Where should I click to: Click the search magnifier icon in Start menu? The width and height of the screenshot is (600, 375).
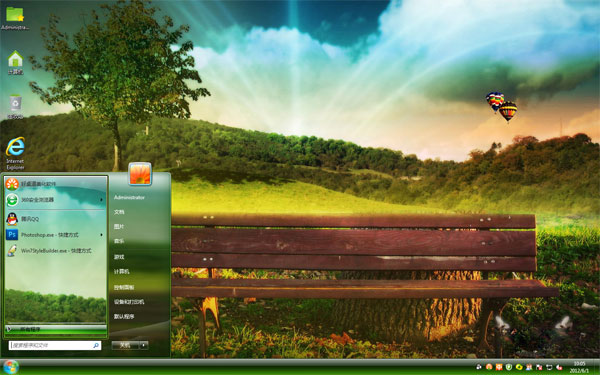[x=96, y=346]
